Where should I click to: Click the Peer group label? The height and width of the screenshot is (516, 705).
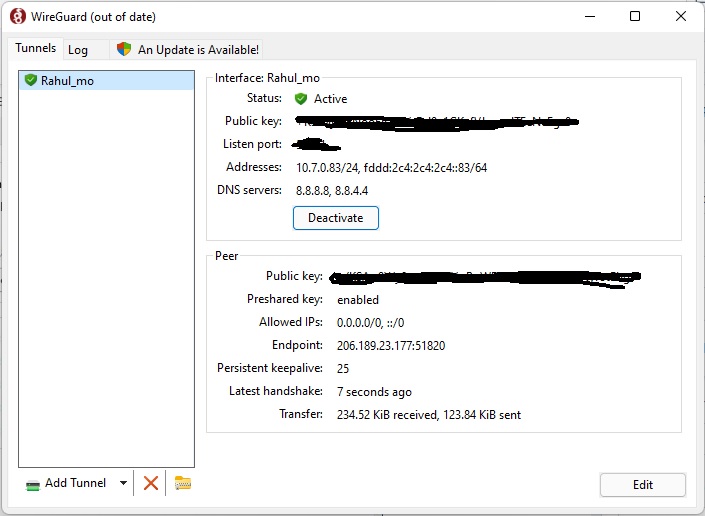click(x=227, y=256)
